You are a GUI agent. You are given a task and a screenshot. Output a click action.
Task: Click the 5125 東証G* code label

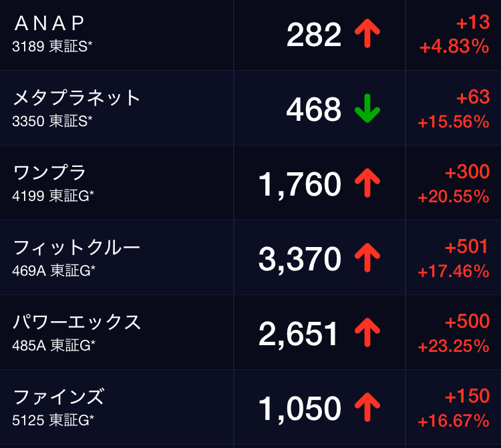(x=53, y=420)
